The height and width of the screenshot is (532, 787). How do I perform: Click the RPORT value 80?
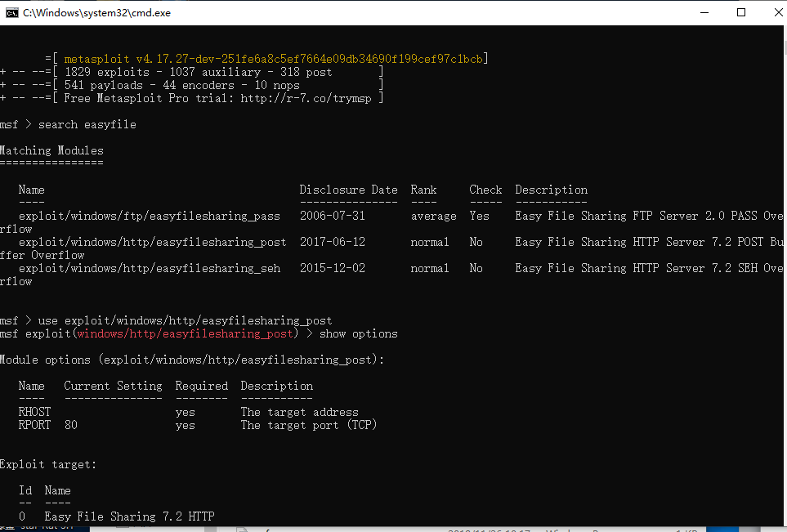pyautogui.click(x=71, y=425)
